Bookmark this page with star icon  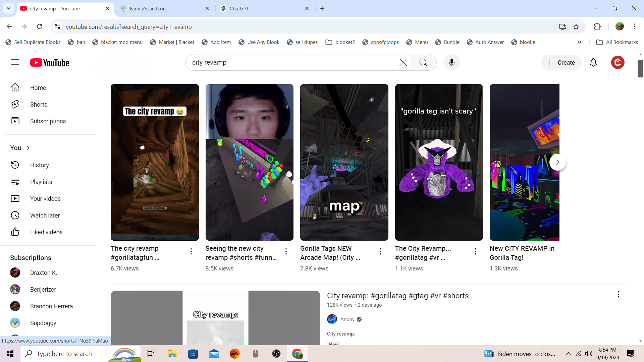click(576, 26)
